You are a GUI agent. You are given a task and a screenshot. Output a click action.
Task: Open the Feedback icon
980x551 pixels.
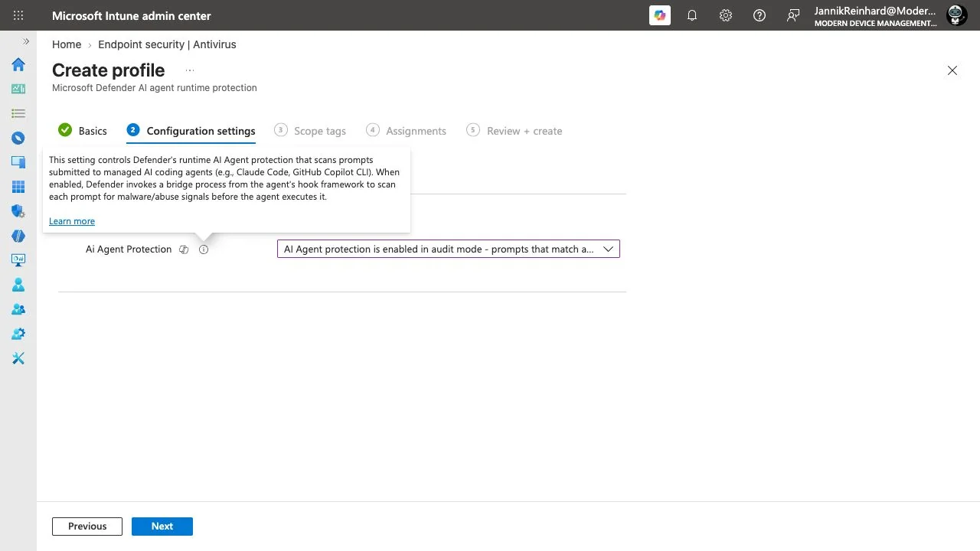click(x=793, y=15)
